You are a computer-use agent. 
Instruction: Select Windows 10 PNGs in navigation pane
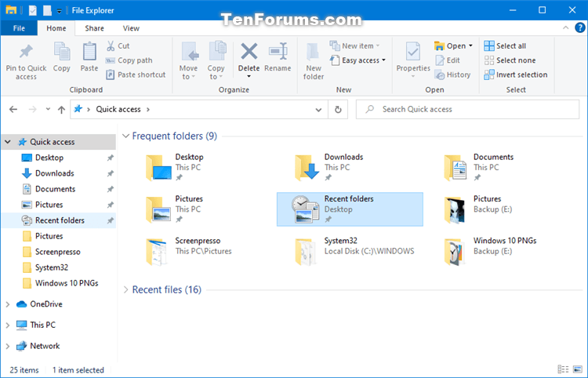[x=59, y=283]
